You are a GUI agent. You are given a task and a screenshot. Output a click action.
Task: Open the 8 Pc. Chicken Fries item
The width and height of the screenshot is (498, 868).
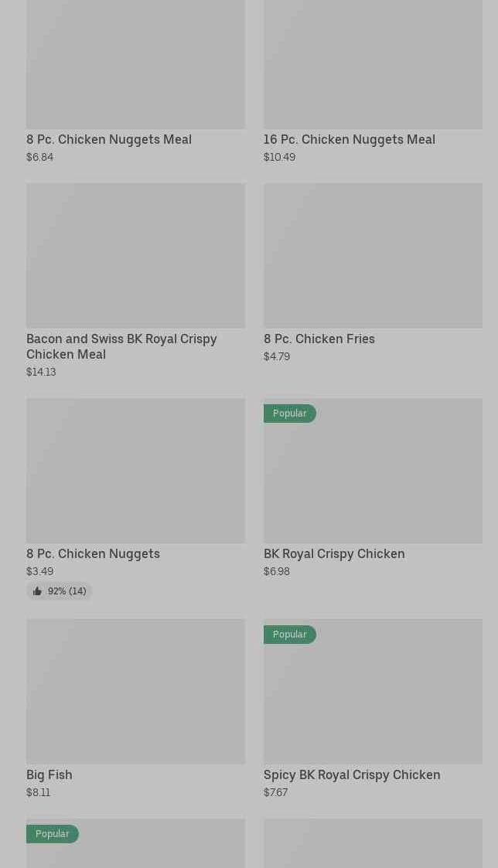[x=319, y=339]
